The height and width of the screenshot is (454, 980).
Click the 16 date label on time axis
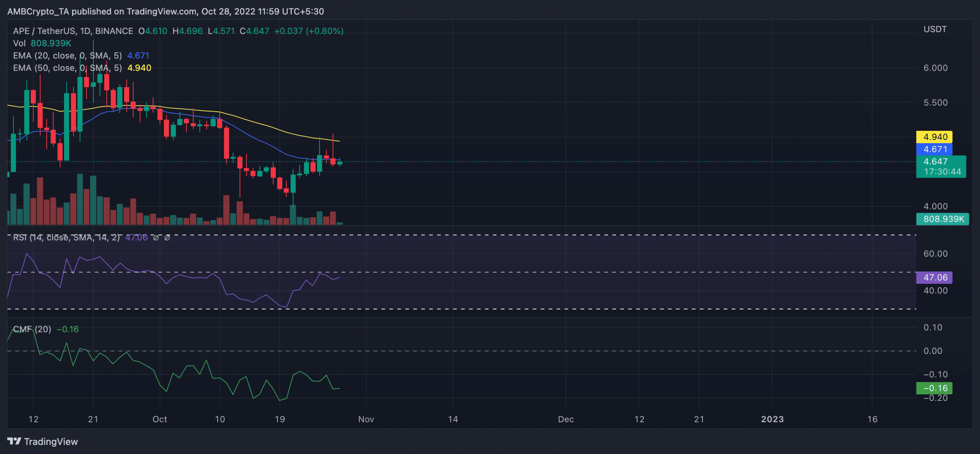click(x=872, y=419)
